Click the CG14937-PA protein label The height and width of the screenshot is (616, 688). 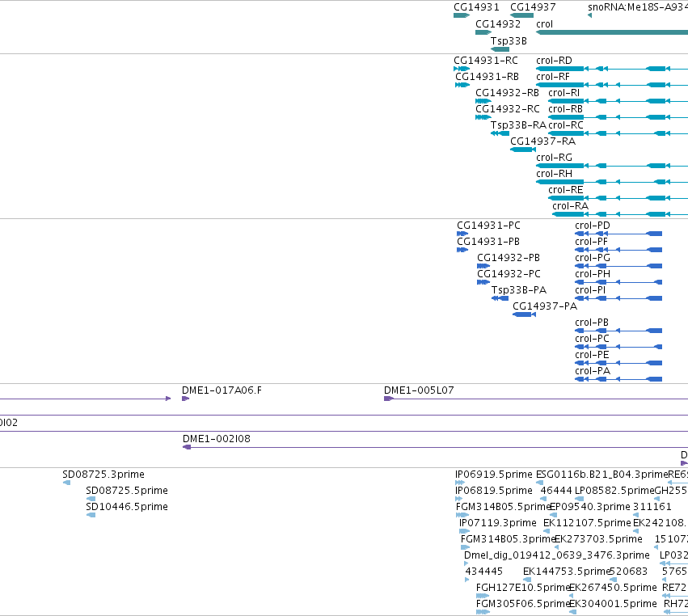545,306
